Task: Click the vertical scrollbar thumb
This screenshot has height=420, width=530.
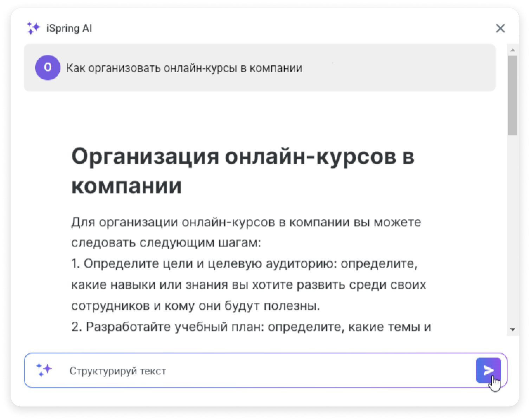Action: (x=513, y=95)
